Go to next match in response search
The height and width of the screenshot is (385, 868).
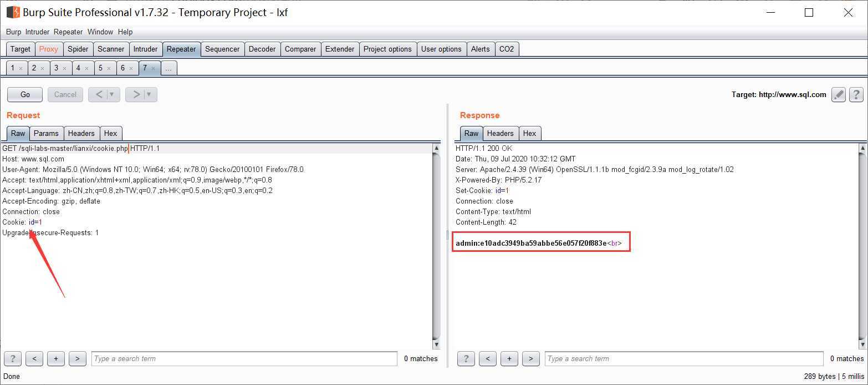click(531, 358)
